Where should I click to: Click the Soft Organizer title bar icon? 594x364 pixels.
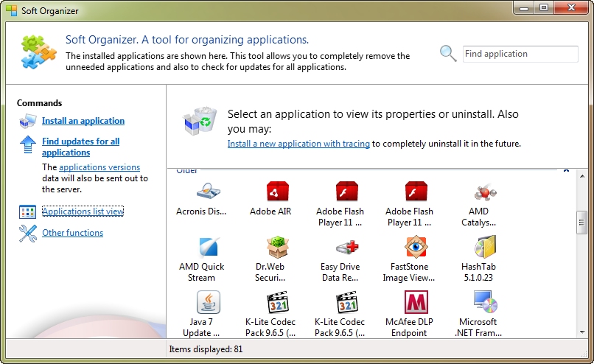(11, 10)
